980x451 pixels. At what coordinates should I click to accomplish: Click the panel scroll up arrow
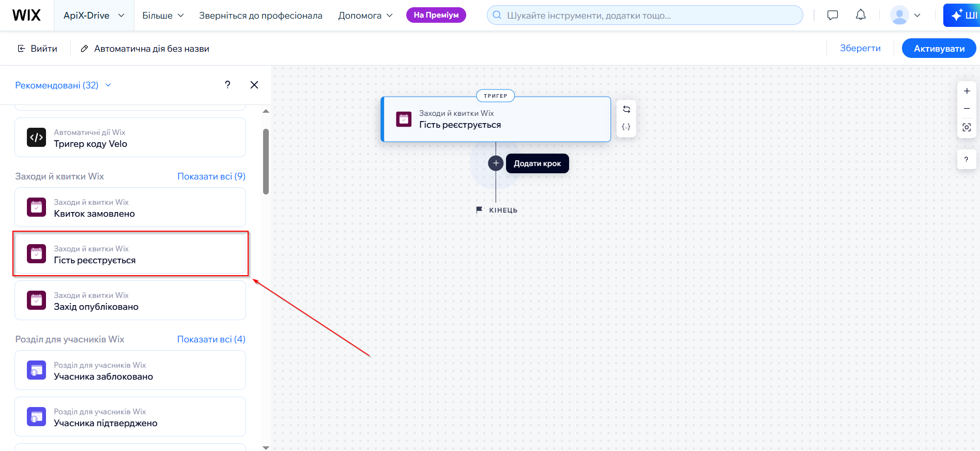tap(266, 111)
